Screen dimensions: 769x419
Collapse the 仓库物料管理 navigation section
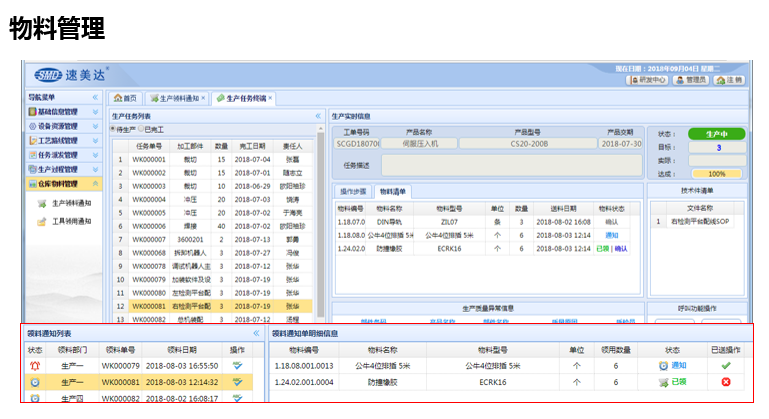point(95,184)
